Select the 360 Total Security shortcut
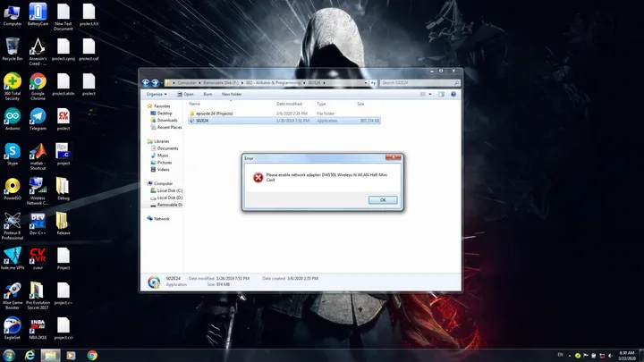The image size is (644, 362). (13, 87)
